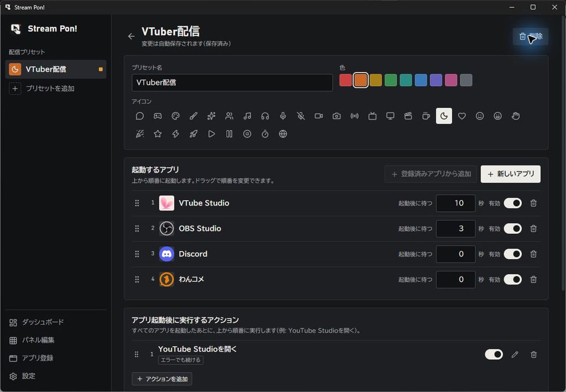Click the Discord wait seconds field
Screen dimensions: 566x392
click(455, 254)
